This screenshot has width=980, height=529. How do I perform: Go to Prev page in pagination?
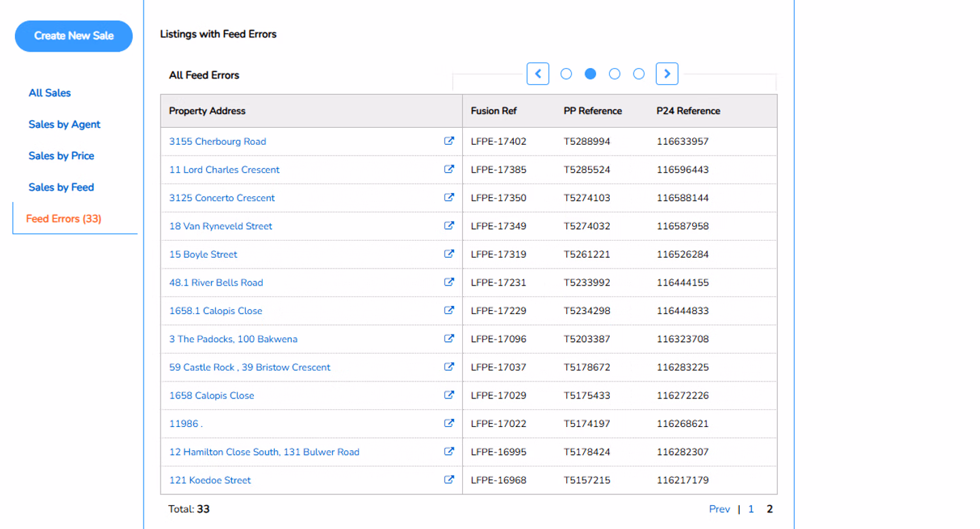click(x=719, y=509)
